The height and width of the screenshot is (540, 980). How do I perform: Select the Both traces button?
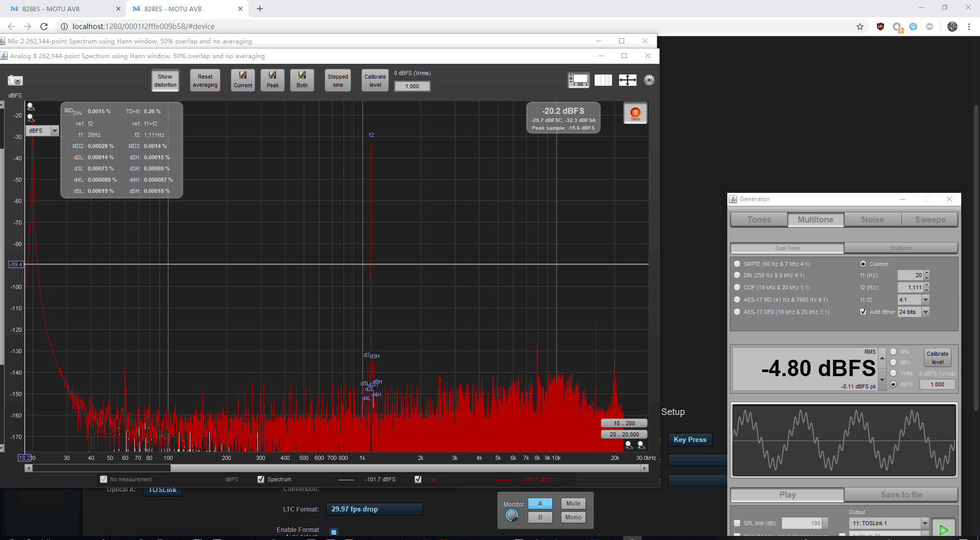[x=302, y=80]
